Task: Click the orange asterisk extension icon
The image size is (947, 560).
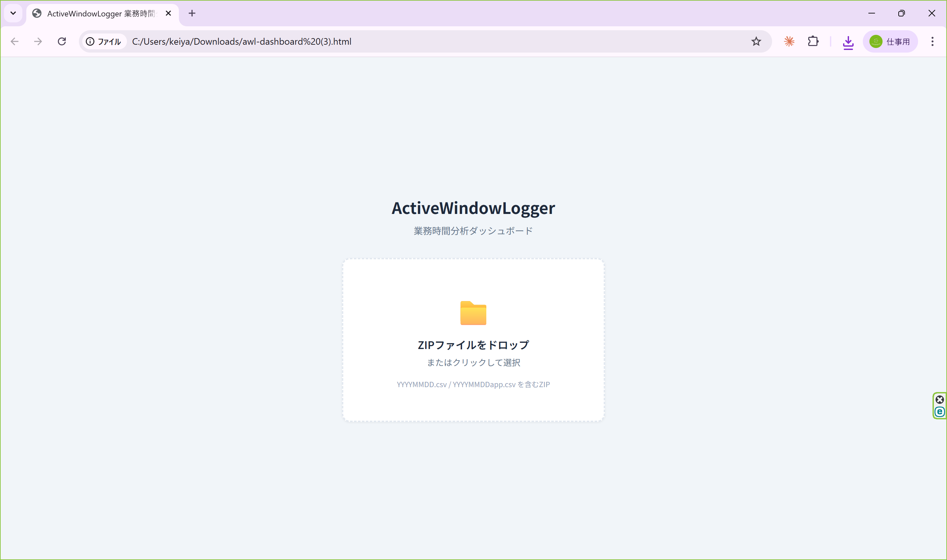Action: 789,41
